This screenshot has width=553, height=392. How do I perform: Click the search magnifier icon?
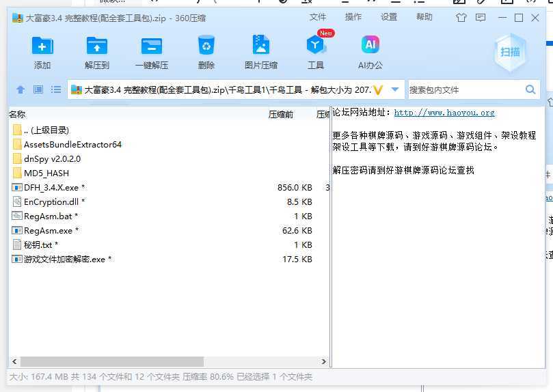[x=530, y=89]
